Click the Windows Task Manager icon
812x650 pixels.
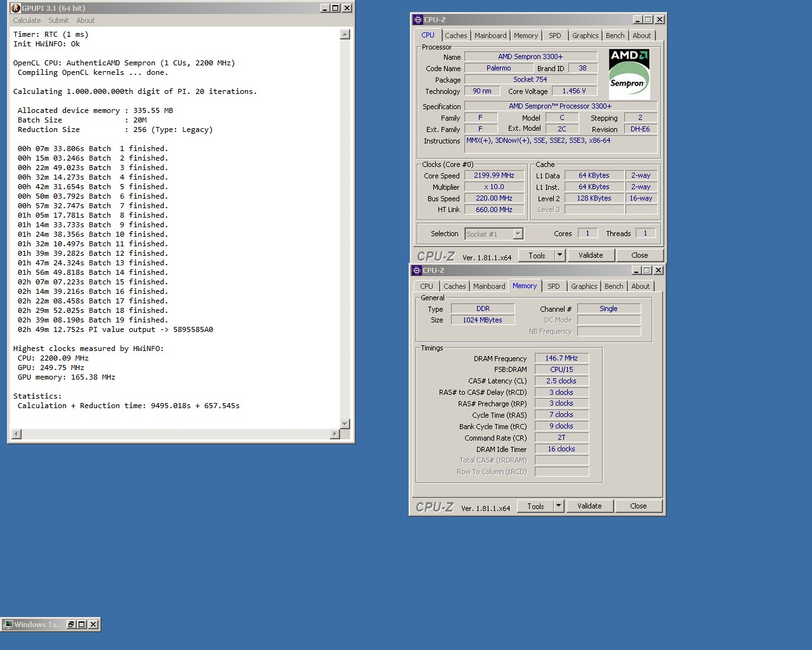pos(9,625)
